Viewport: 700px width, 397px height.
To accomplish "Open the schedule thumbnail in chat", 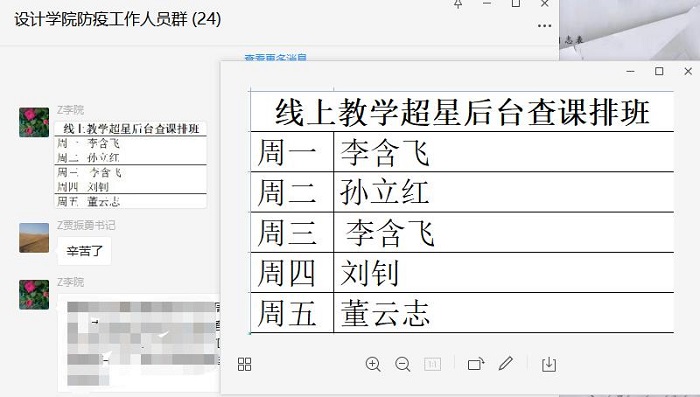I will coord(130,164).
